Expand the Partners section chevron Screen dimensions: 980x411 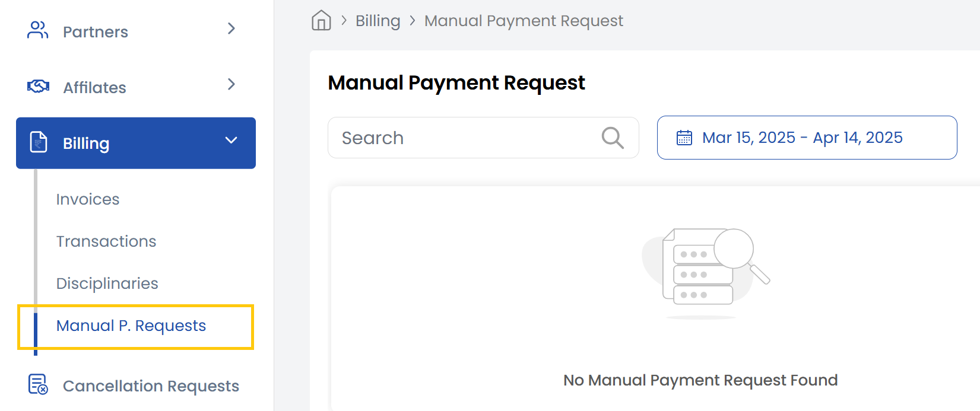(231, 28)
